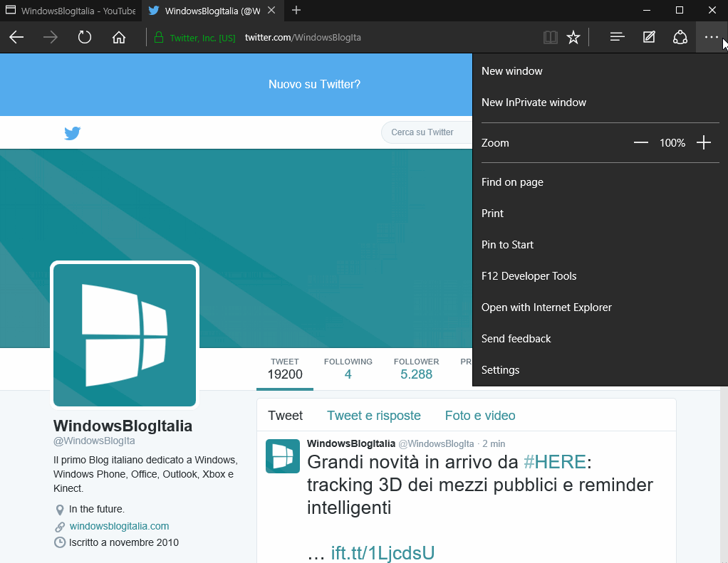Open F12 Developer Tools
This screenshot has width=728, height=563.
tap(600, 276)
